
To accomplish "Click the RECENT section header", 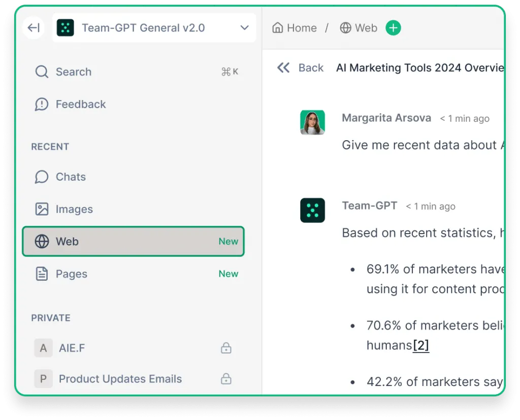I will tap(50, 147).
